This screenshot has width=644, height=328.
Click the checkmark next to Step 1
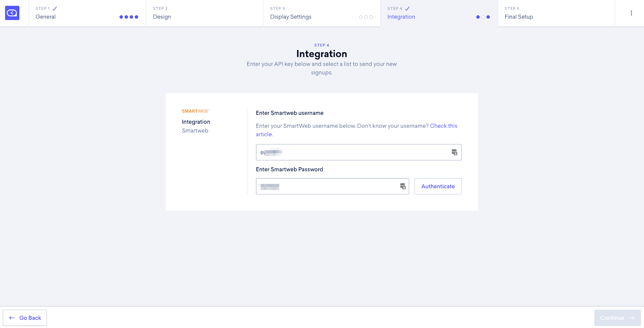(x=55, y=8)
